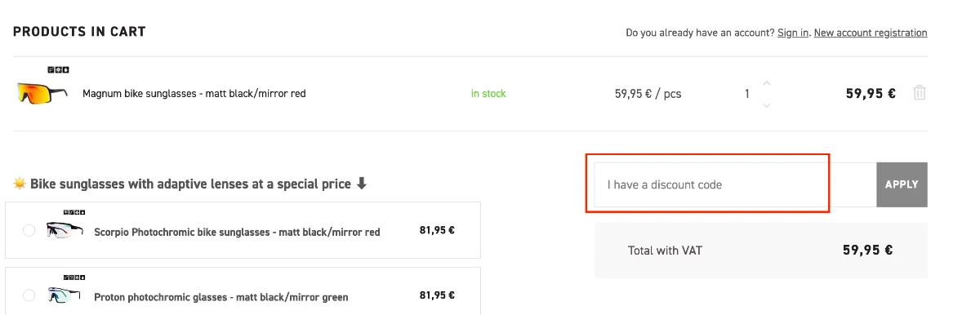Click feature badge icons above the Magnum thumbnail
The image size is (980, 315).
pos(57,70)
